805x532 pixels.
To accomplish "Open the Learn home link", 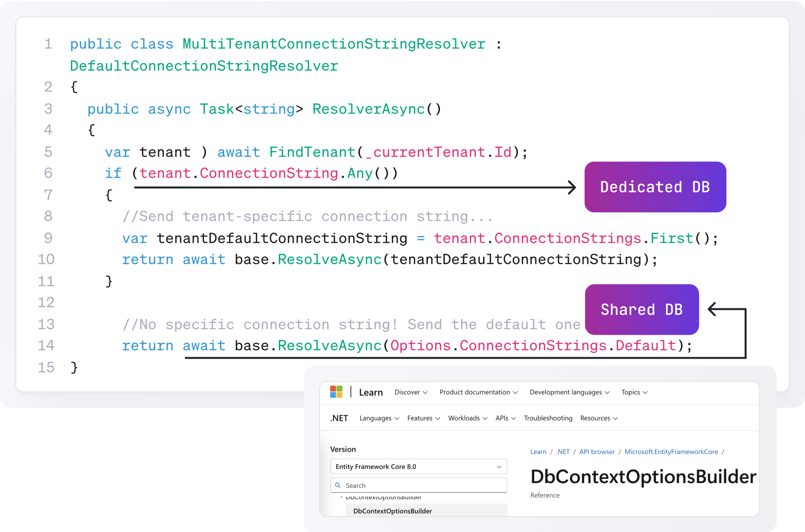I will coord(371,393).
